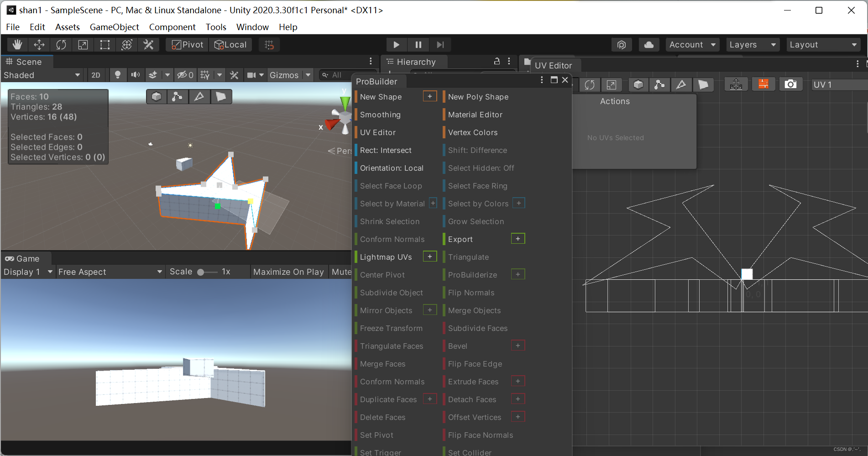The height and width of the screenshot is (456, 868).
Task: Select the Face edit mode in the Scene toolbar
Action: (x=221, y=96)
